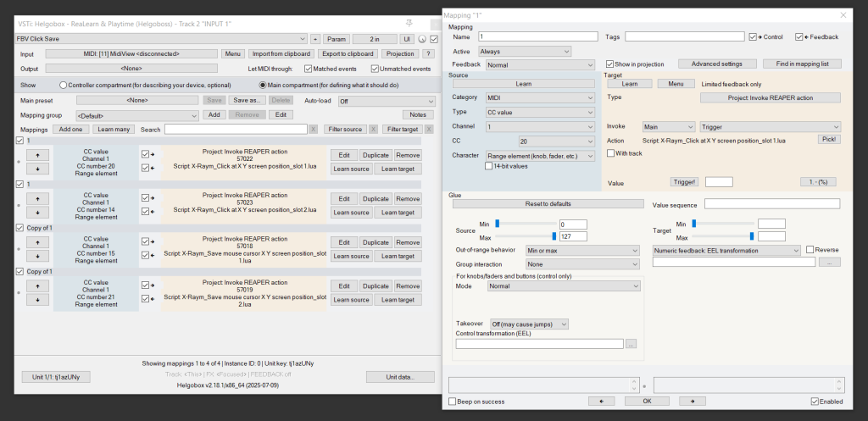
Task: Click the Export to clipboard button
Action: click(348, 53)
